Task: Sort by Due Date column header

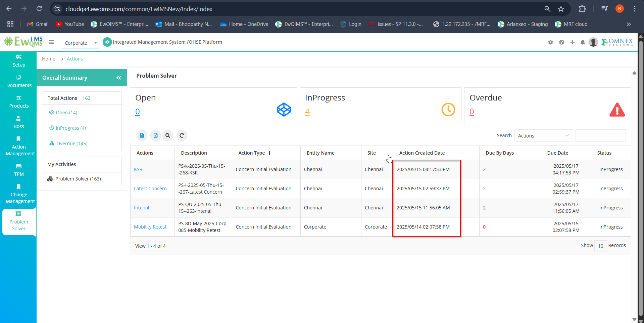Action: (557, 153)
